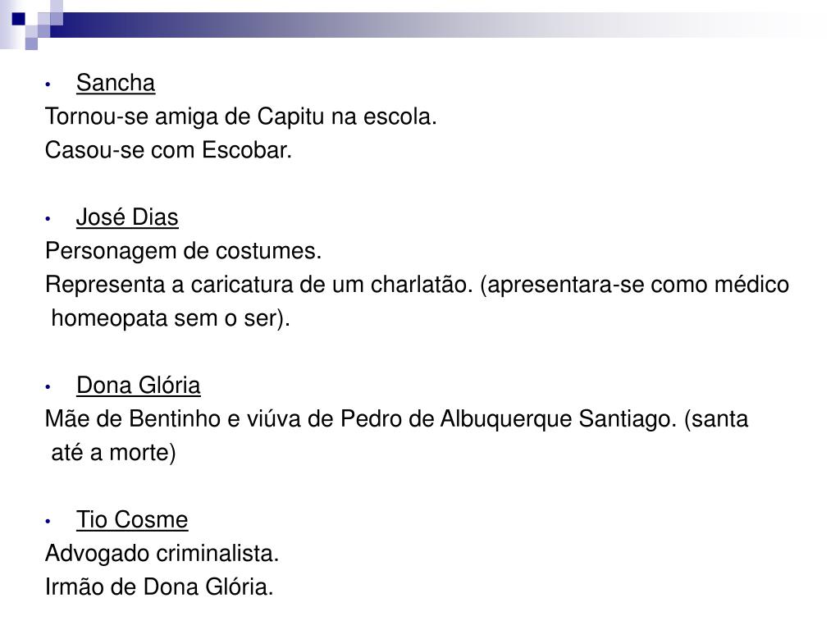Click the line 'Irmão de Dona Glória.'

pyautogui.click(x=159, y=587)
